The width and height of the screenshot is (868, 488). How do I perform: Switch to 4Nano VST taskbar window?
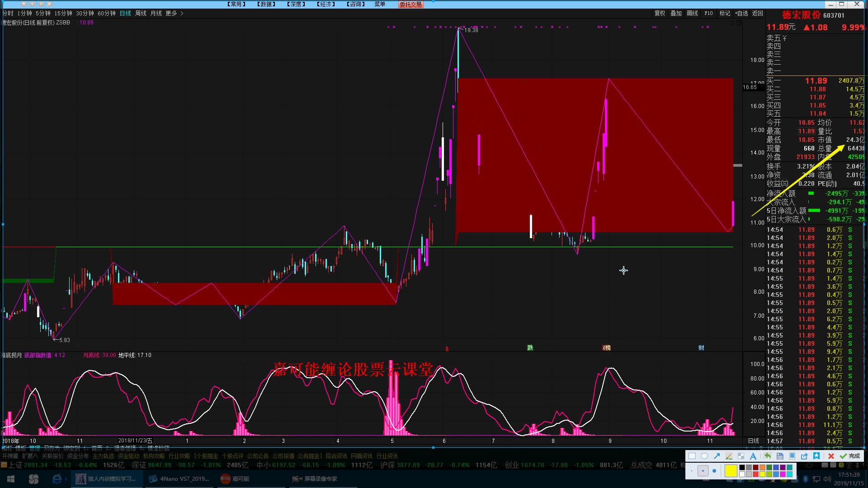point(179,479)
